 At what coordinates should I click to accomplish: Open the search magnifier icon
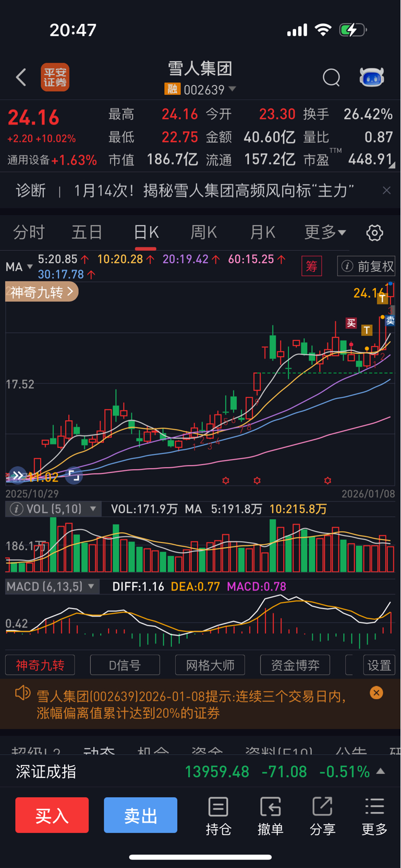point(331,77)
